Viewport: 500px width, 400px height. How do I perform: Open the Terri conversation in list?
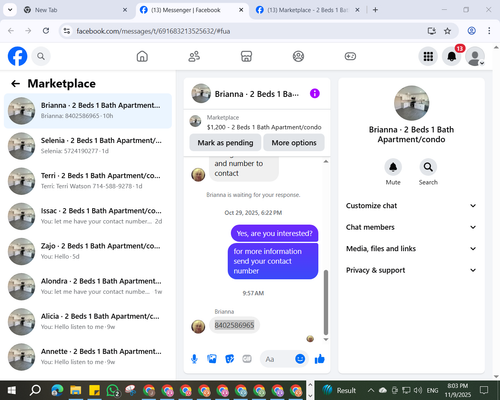click(x=88, y=181)
